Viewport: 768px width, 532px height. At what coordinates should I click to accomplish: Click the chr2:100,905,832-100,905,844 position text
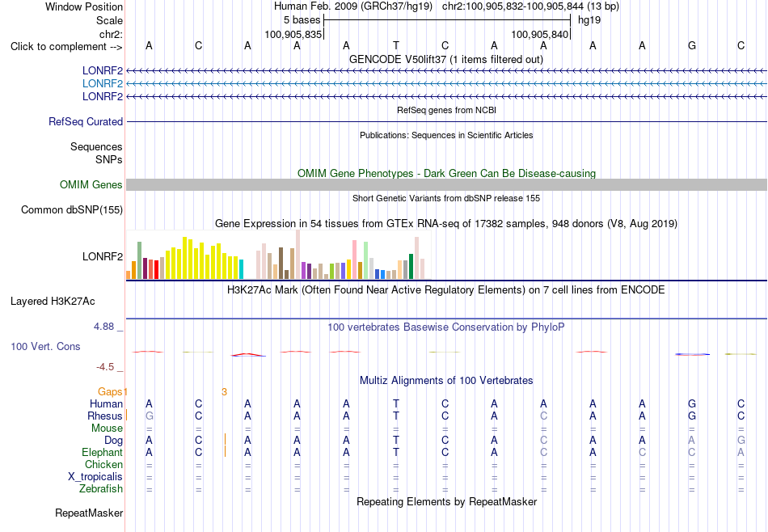[x=530, y=6]
